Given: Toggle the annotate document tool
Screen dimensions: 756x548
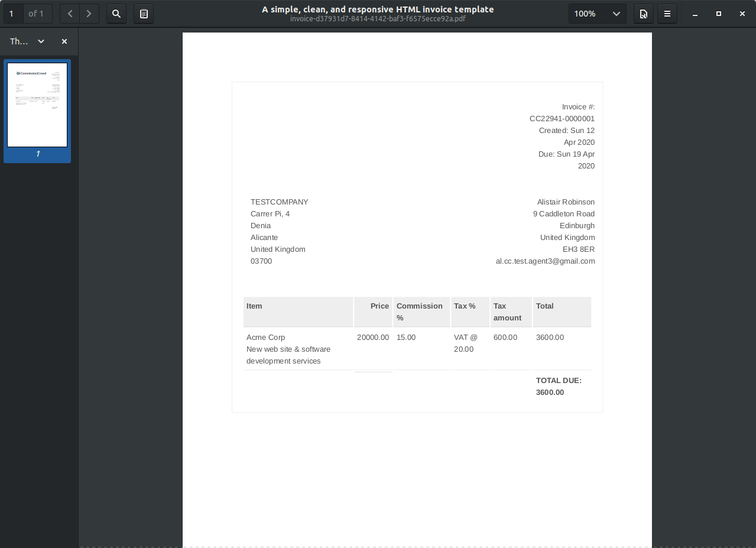Looking at the screenshot, I should pyautogui.click(x=144, y=14).
